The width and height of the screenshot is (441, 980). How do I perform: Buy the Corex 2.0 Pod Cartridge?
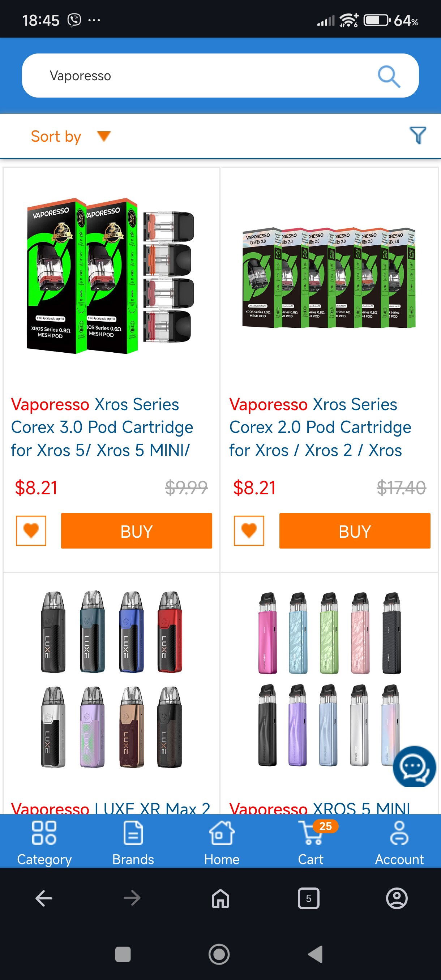tap(355, 531)
